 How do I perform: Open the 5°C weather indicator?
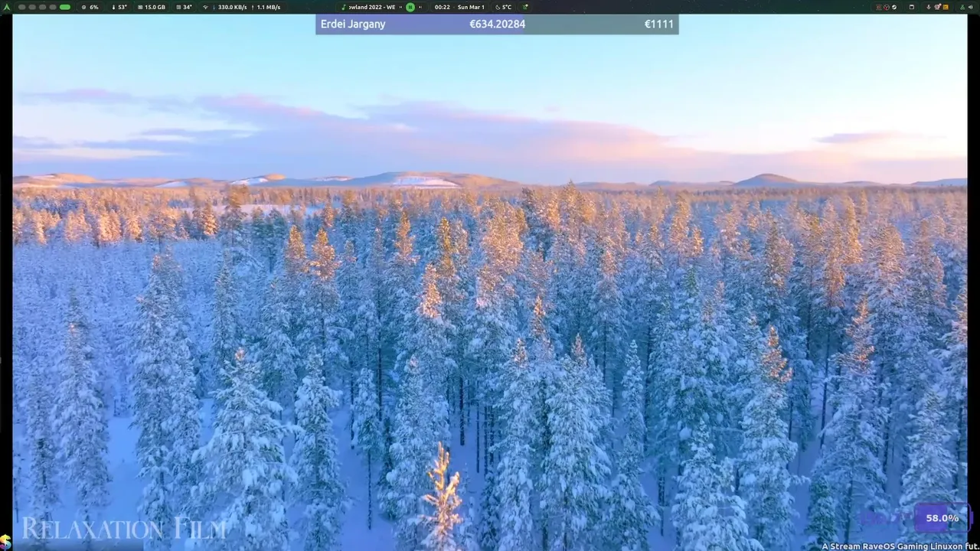tap(504, 7)
